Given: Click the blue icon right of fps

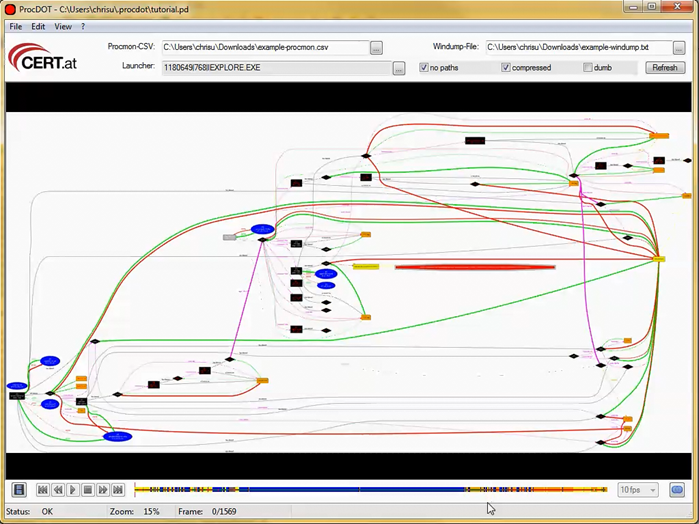Looking at the screenshot, I should (677, 490).
